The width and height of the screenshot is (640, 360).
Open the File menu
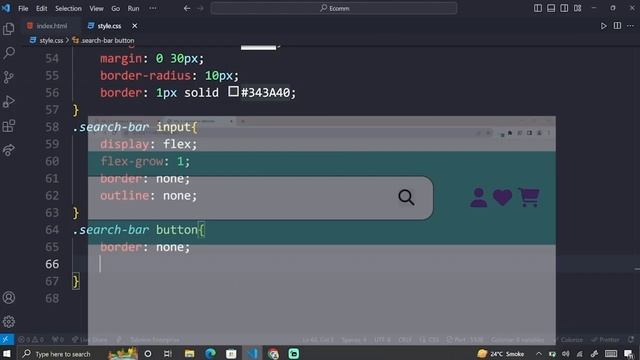point(23,8)
